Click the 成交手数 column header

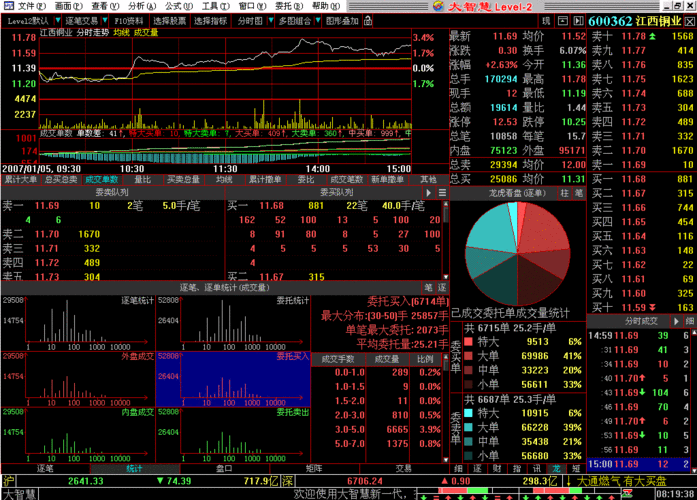click(338, 359)
